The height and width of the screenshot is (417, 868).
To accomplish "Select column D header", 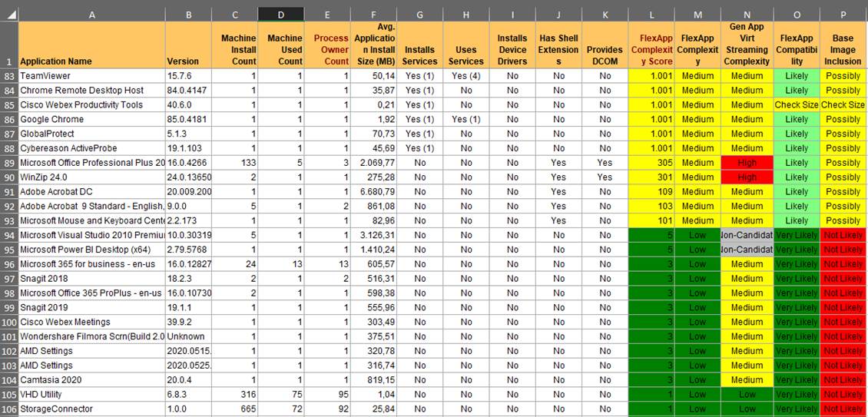I will (x=280, y=14).
